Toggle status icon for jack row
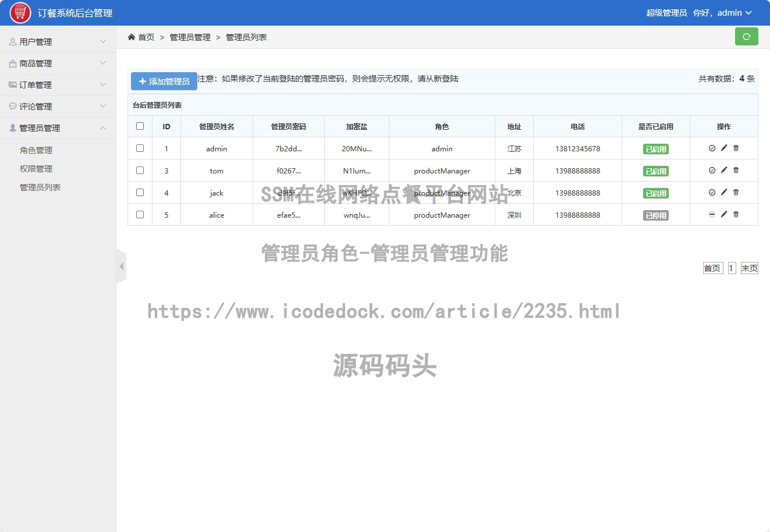 pyautogui.click(x=712, y=193)
